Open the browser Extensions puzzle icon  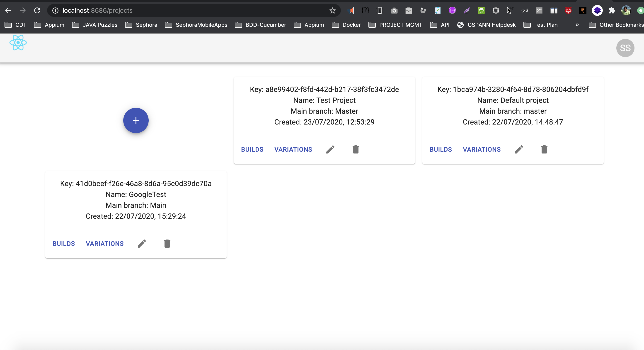[612, 10]
